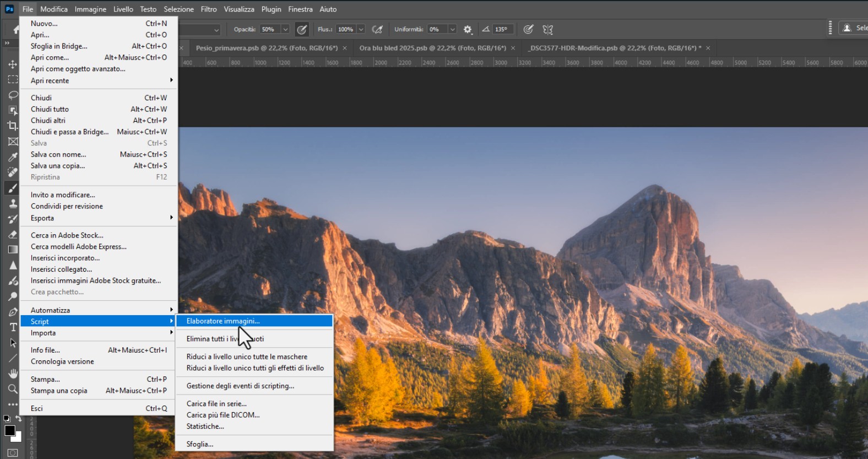Select the Zoom tool
868x459 pixels.
[13, 389]
